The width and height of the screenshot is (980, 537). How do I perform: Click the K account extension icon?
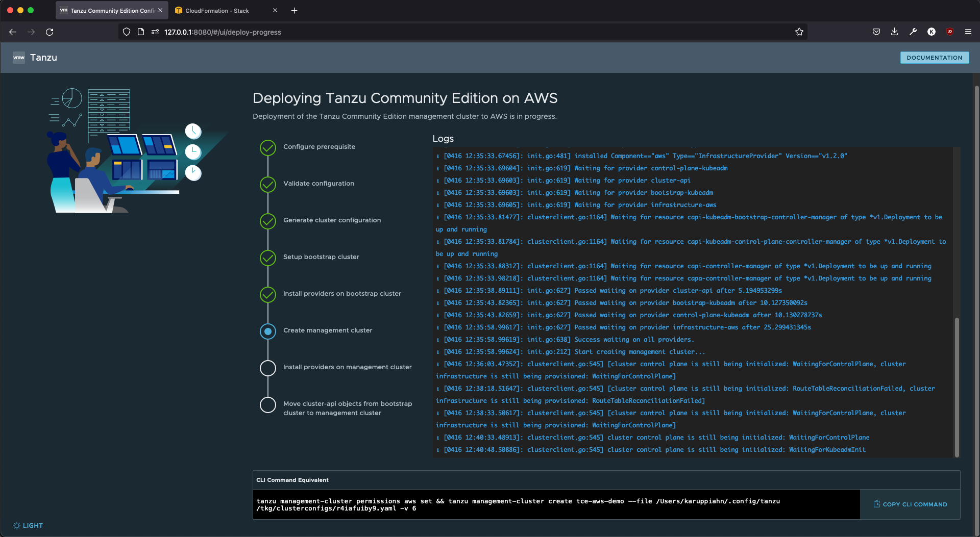point(932,32)
